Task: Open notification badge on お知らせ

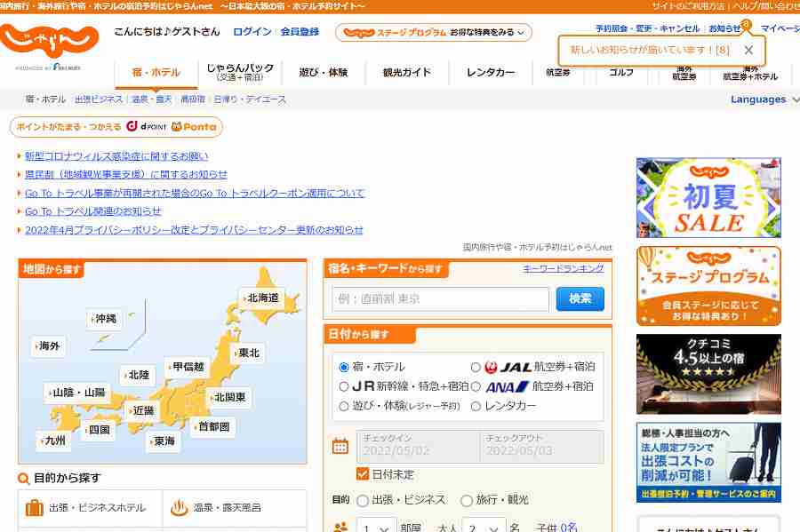Action: (x=746, y=23)
